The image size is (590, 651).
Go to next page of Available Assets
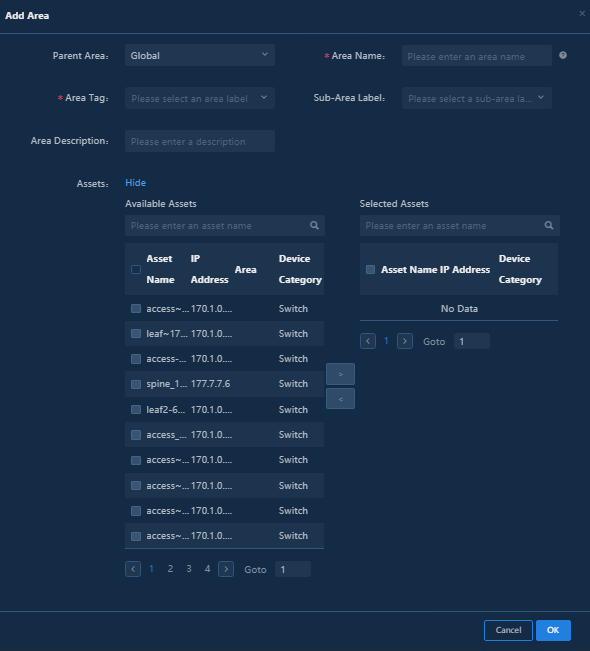click(x=226, y=569)
